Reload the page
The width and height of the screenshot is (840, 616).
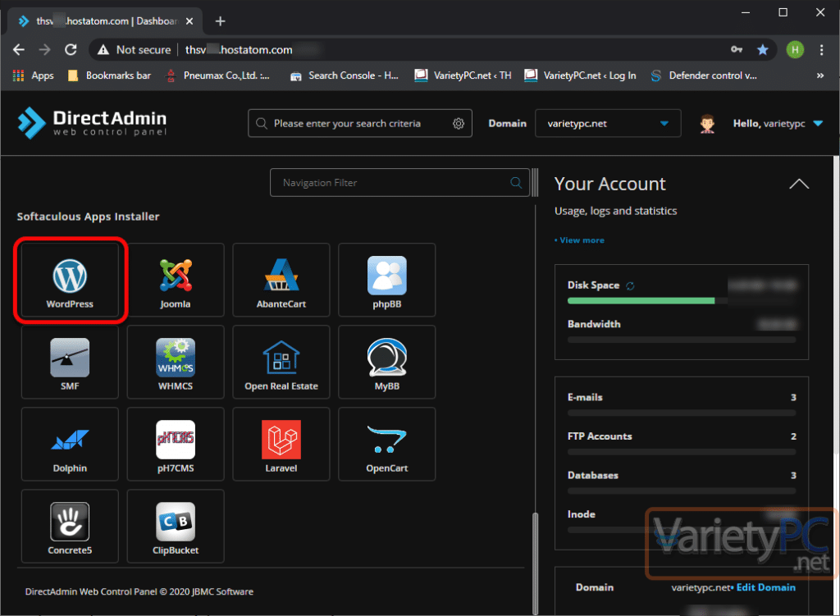pos(71,50)
